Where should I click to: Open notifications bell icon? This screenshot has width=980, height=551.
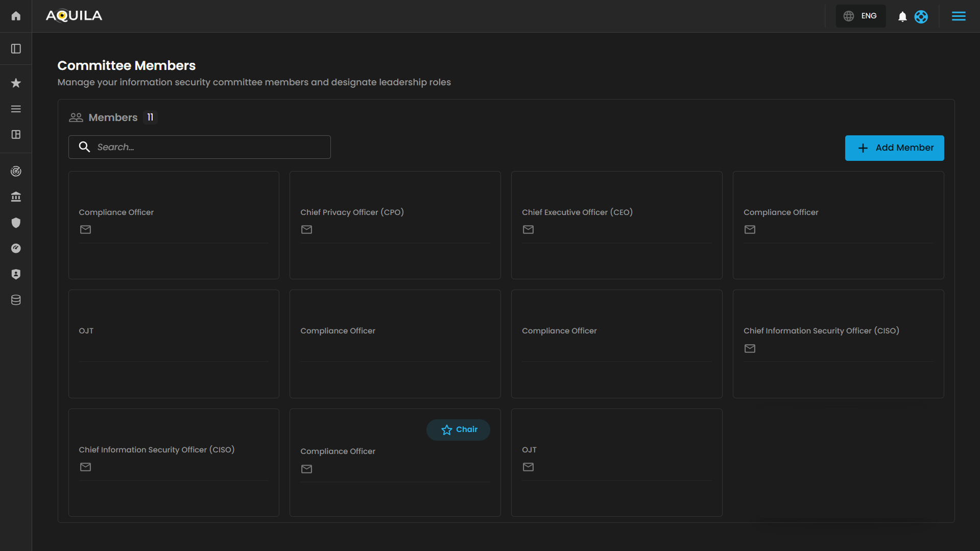pos(902,17)
